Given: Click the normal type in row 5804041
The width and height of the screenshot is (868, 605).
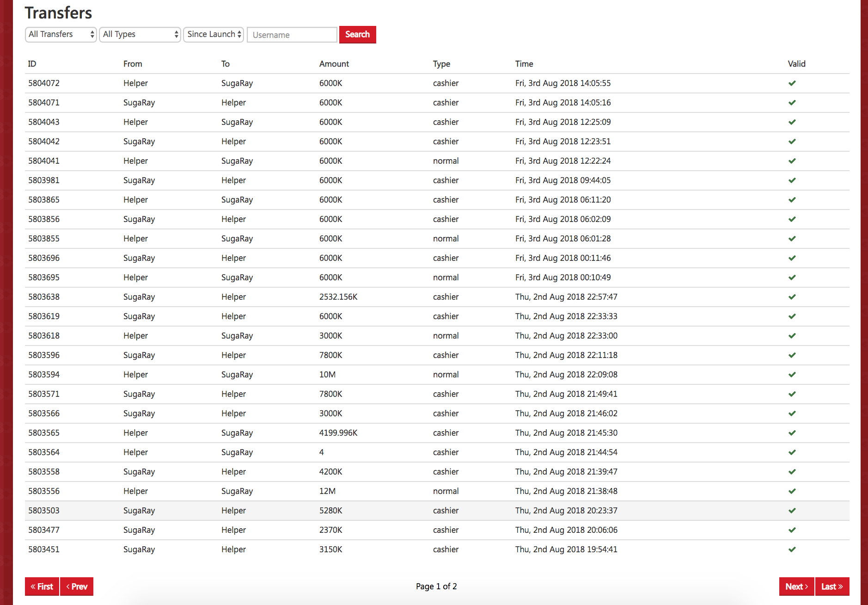Looking at the screenshot, I should point(446,161).
